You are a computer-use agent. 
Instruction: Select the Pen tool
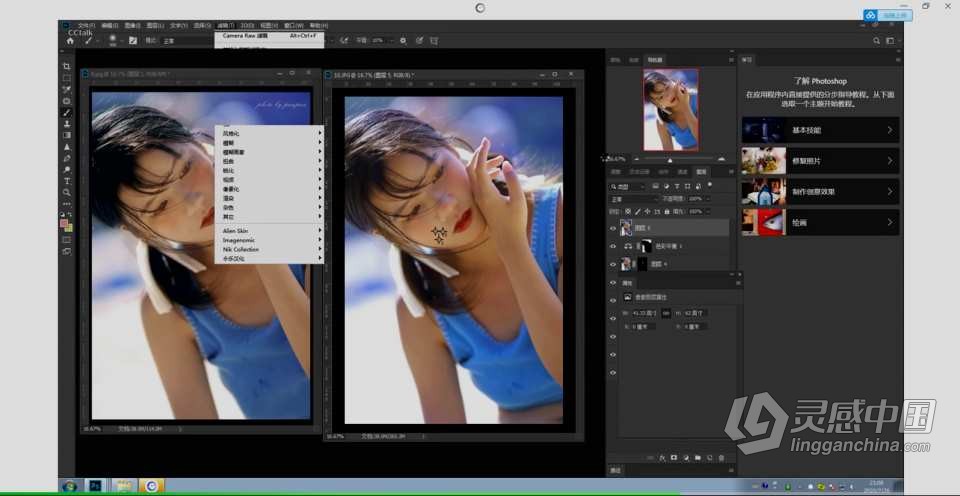click(x=66, y=158)
